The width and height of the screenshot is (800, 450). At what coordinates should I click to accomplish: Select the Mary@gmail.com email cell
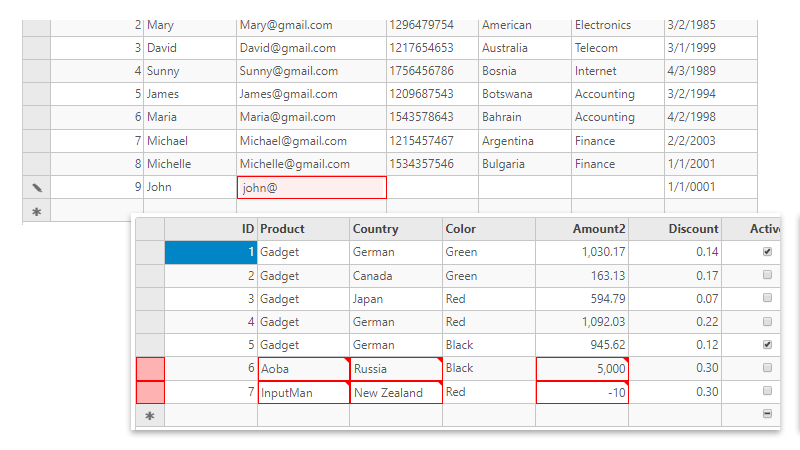[x=311, y=25]
